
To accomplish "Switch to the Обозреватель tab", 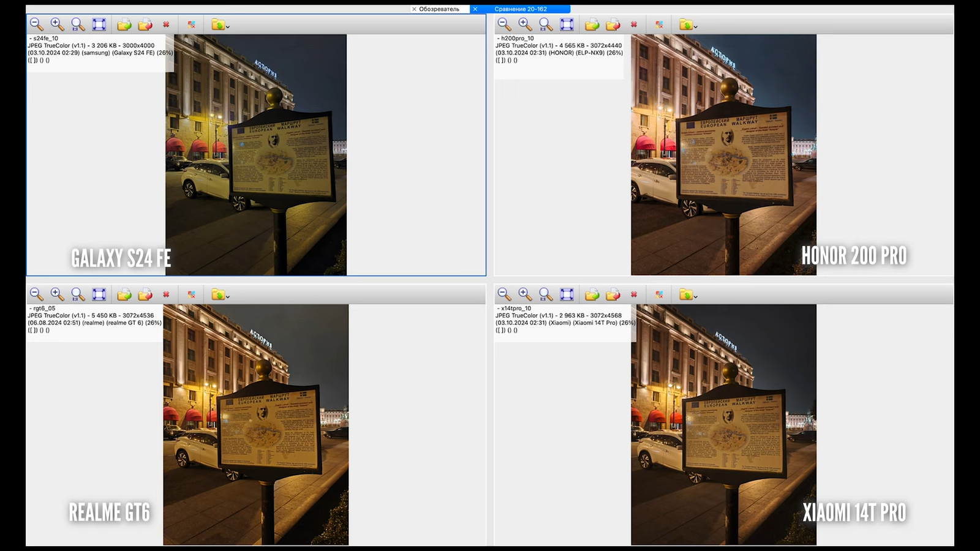I will (439, 9).
